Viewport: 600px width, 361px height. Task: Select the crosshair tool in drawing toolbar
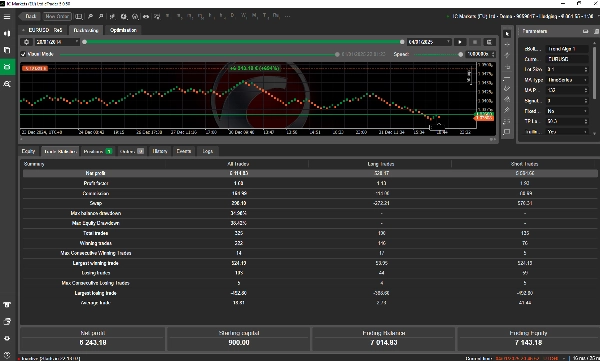[507, 44]
